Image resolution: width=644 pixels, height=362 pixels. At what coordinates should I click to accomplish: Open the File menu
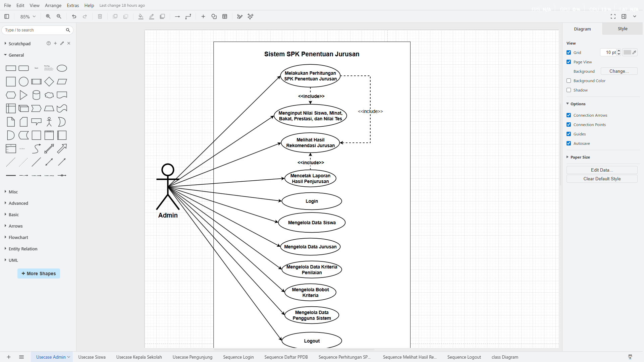point(7,5)
